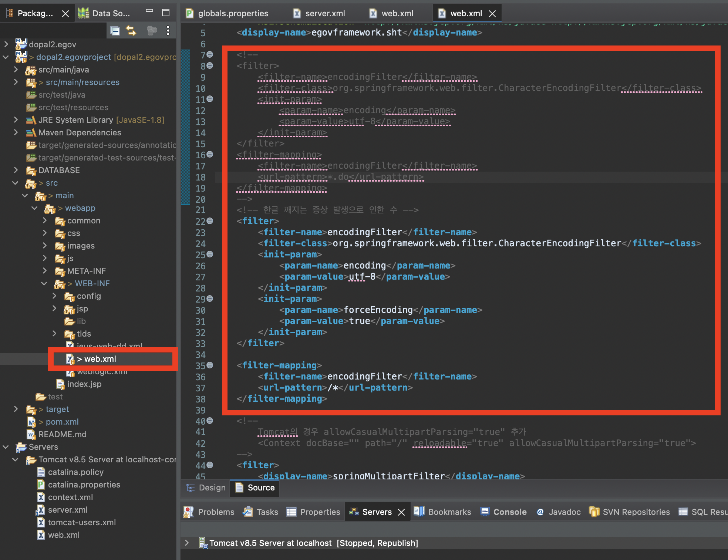Click the Problems view icon

(x=189, y=512)
